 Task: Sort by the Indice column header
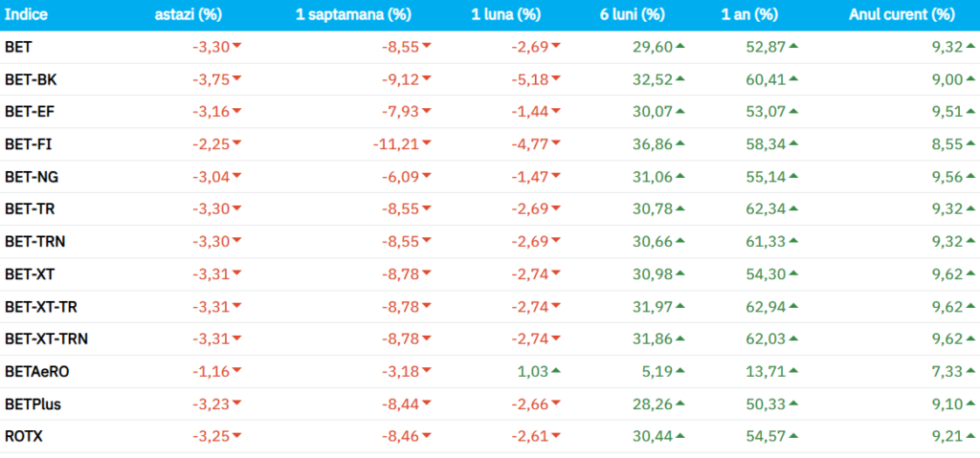[28, 15]
